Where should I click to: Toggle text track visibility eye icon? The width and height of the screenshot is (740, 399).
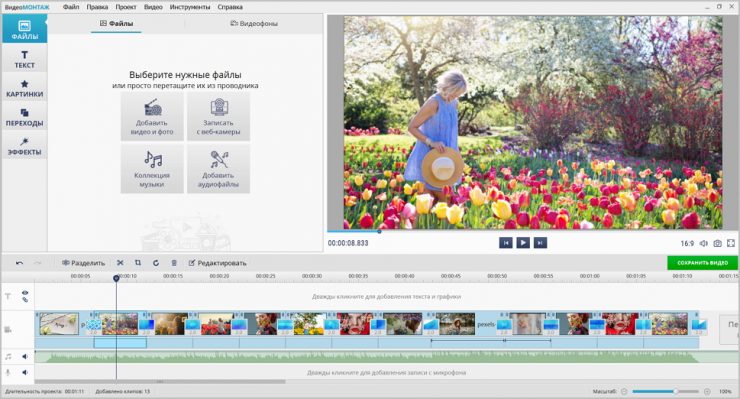[25, 293]
